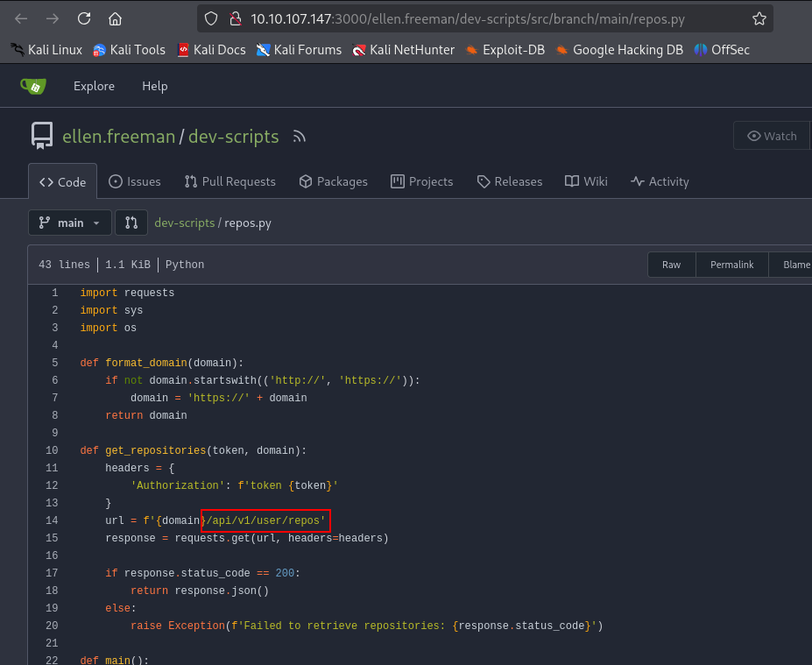Click line number 5
812x665 pixels.
(55, 363)
